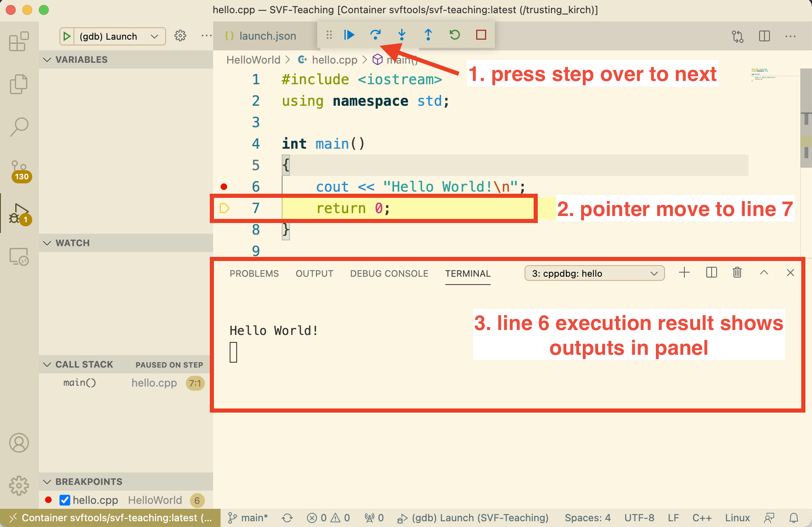Image resolution: width=812 pixels, height=527 pixels.
Task: Restart the debugging session
Action: (x=454, y=35)
